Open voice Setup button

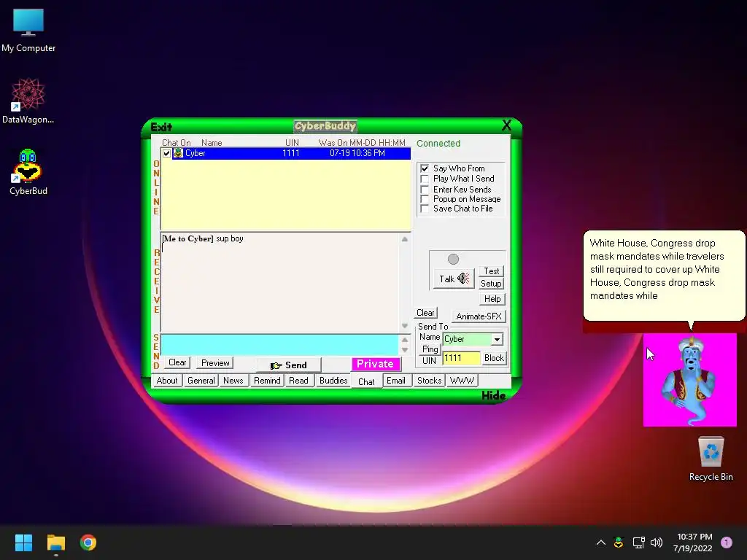coord(491,284)
